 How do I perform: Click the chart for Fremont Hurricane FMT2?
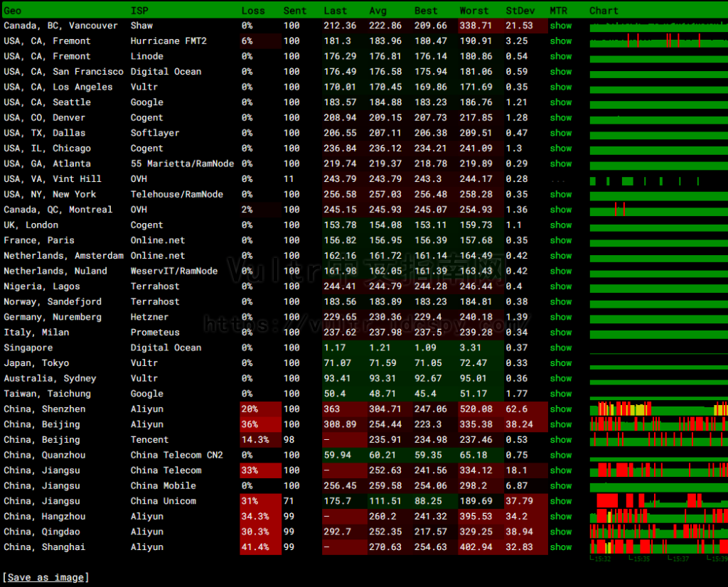(x=659, y=41)
